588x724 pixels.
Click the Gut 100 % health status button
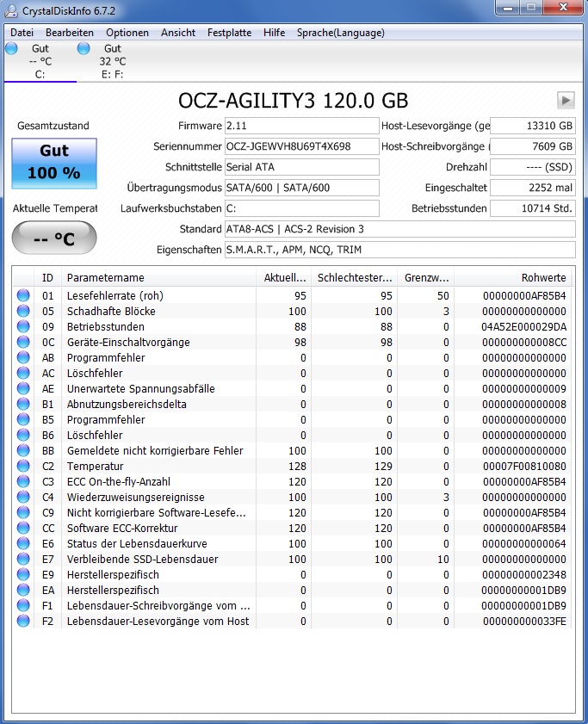click(x=54, y=163)
